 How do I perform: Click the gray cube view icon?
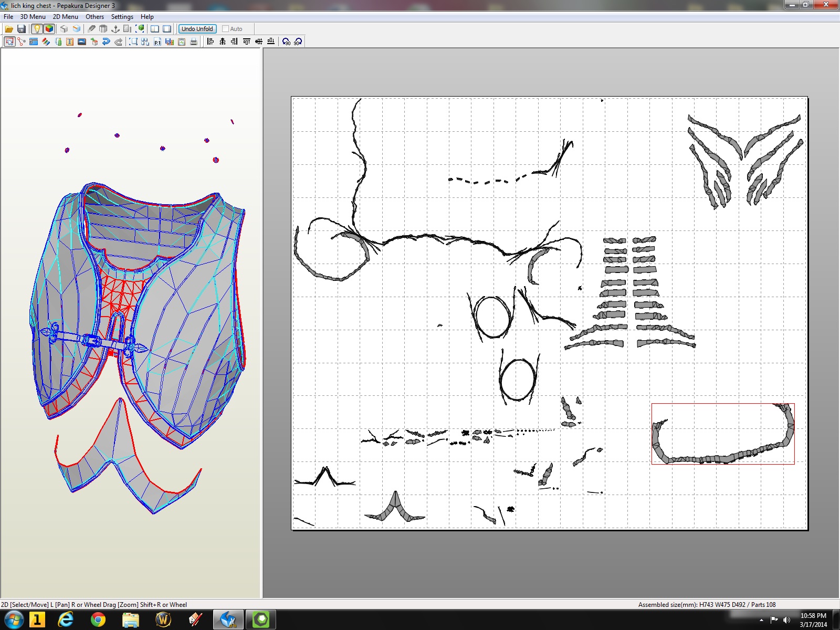pyautogui.click(x=64, y=29)
